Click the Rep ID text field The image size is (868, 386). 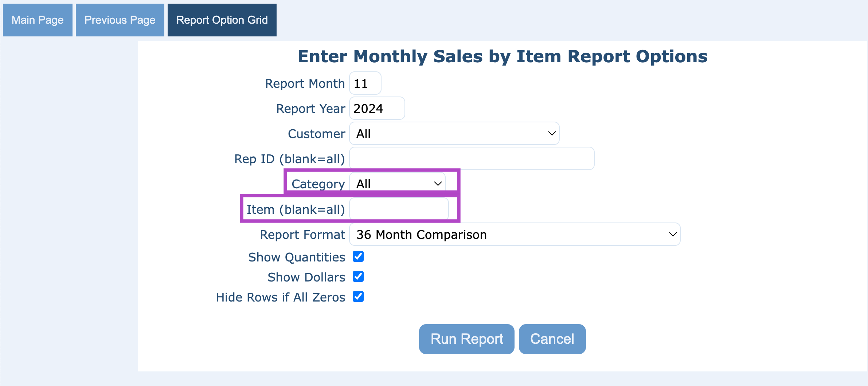pos(472,159)
